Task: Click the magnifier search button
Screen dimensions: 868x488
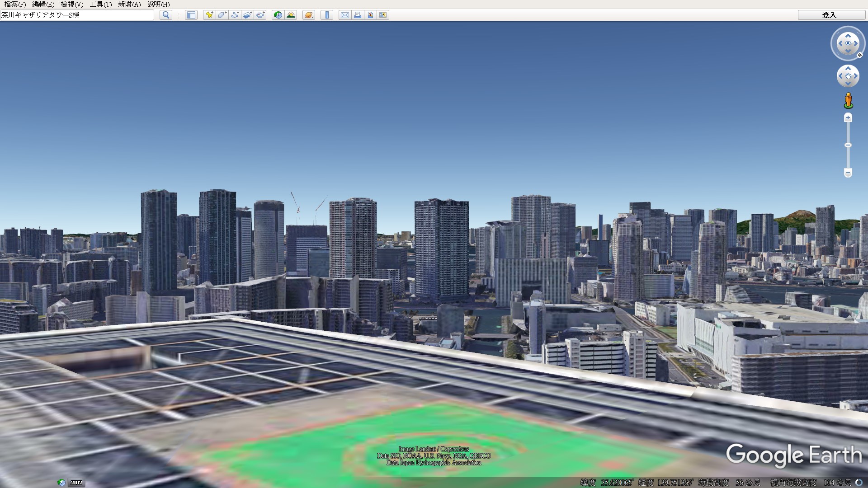Action: (x=166, y=15)
